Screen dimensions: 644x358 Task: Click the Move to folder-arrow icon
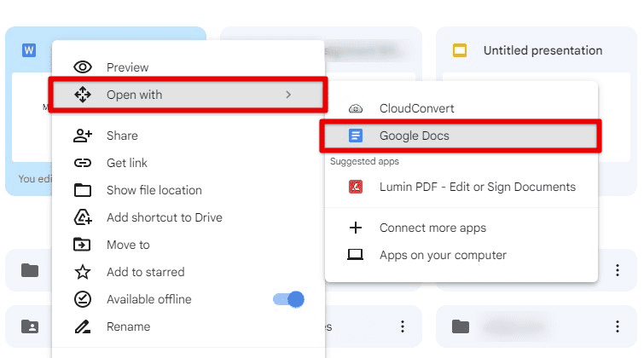82,245
